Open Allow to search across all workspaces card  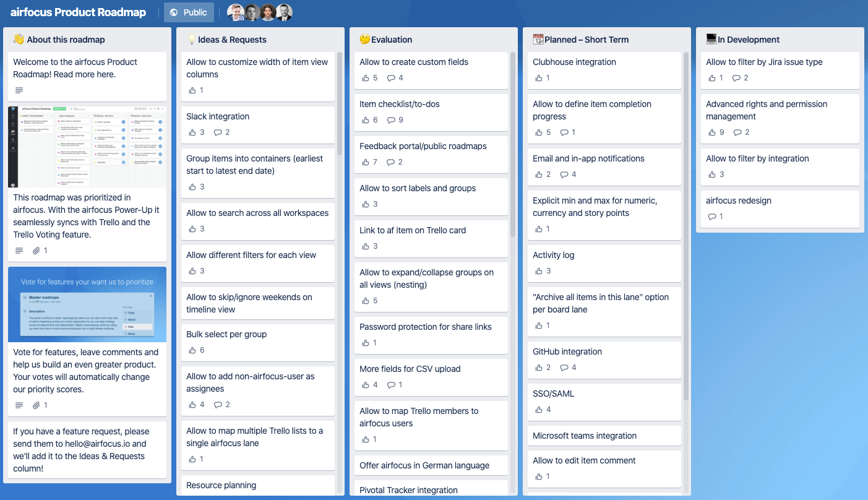(x=257, y=221)
